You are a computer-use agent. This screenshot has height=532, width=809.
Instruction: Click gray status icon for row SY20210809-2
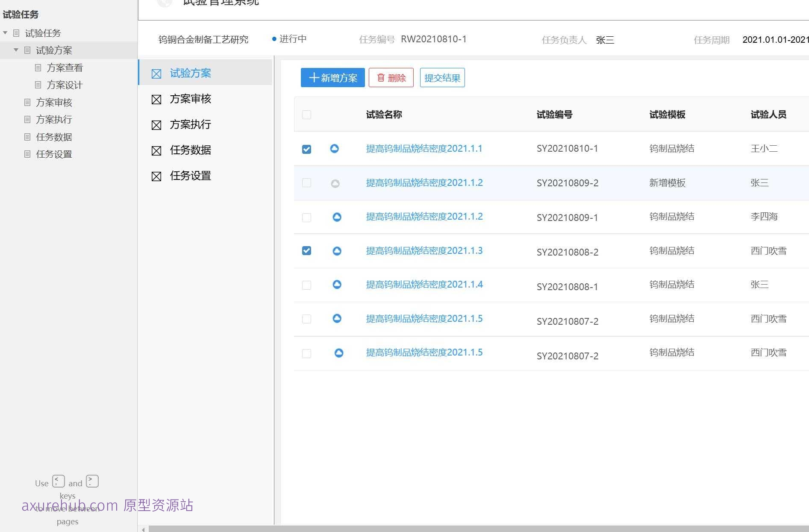click(335, 183)
